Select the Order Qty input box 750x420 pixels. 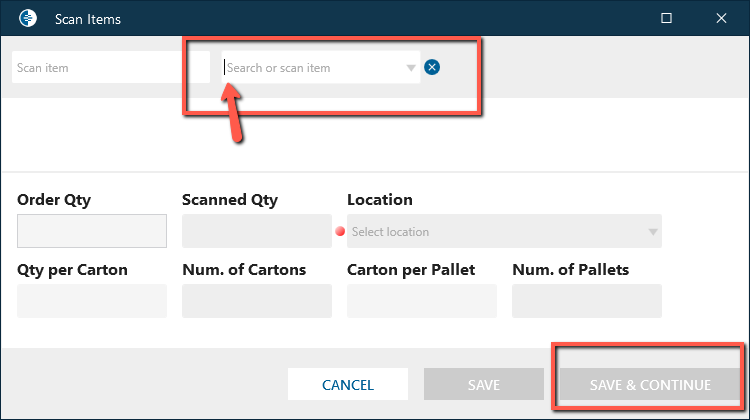coord(92,231)
